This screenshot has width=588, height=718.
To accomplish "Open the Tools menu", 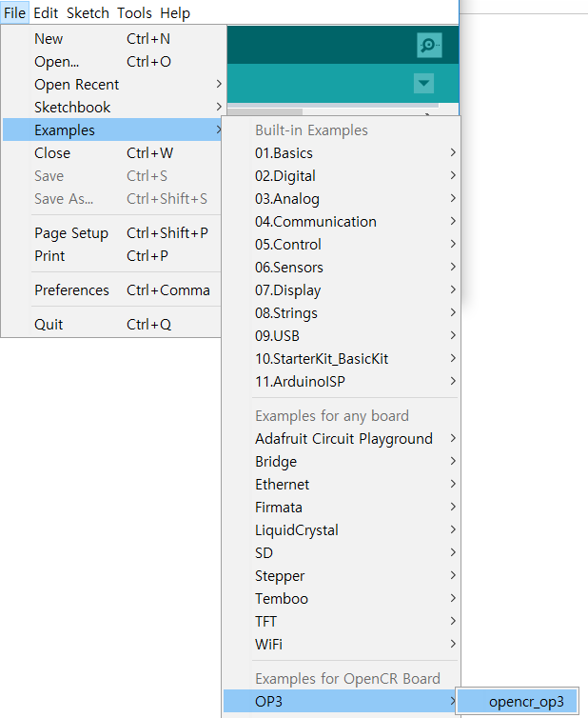I will click(x=134, y=12).
